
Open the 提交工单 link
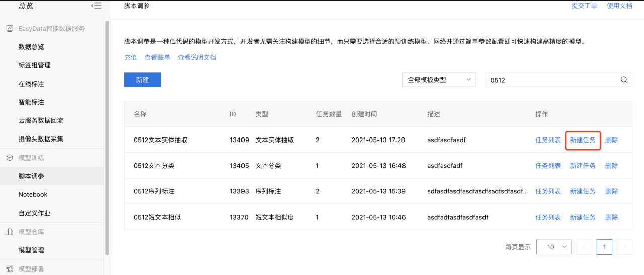584,6
